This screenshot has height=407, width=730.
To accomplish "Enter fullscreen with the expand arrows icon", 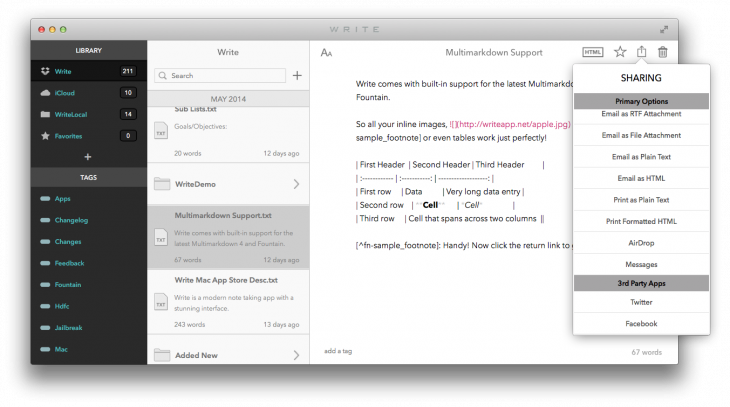I will (664, 29).
